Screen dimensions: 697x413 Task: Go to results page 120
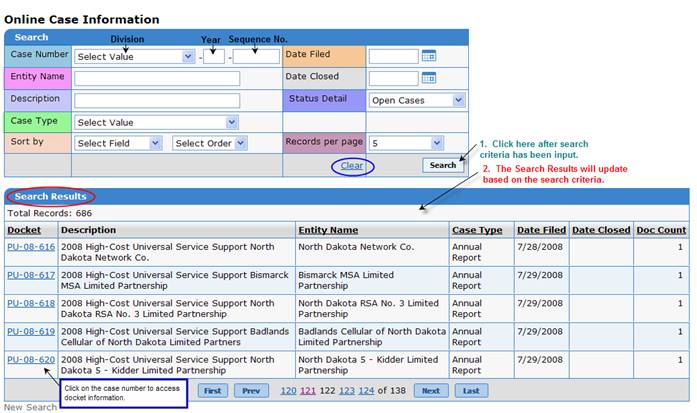click(288, 391)
